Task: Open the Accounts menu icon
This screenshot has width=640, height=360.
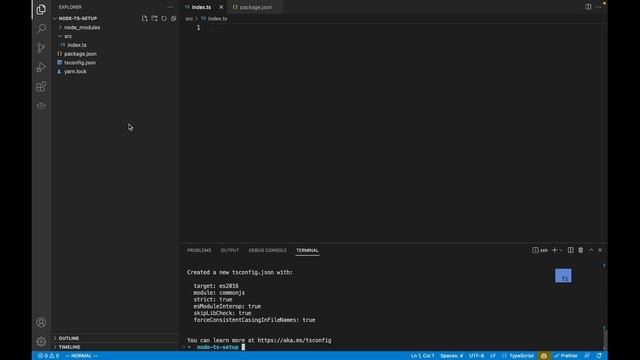Action: pyautogui.click(x=41, y=322)
